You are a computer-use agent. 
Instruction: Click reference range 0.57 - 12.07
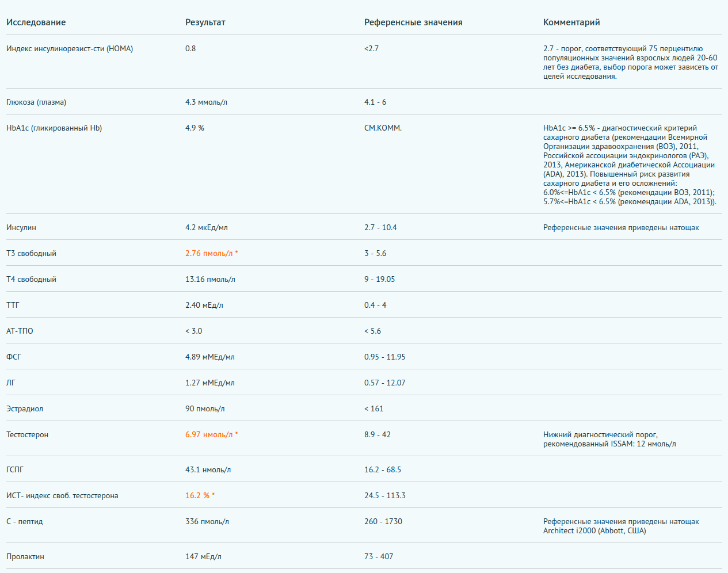click(384, 383)
